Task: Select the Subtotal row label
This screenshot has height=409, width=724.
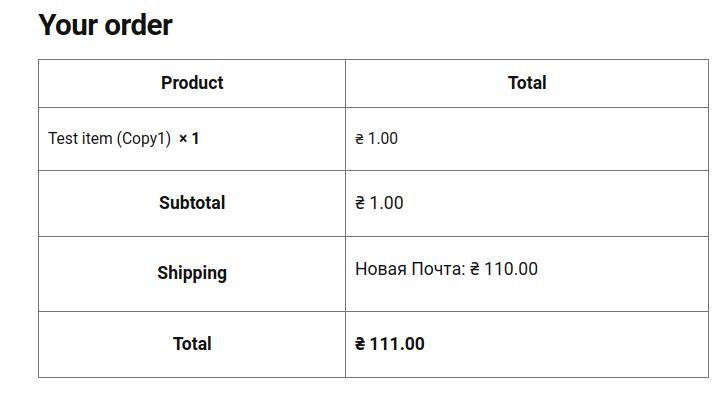Action: pos(192,203)
